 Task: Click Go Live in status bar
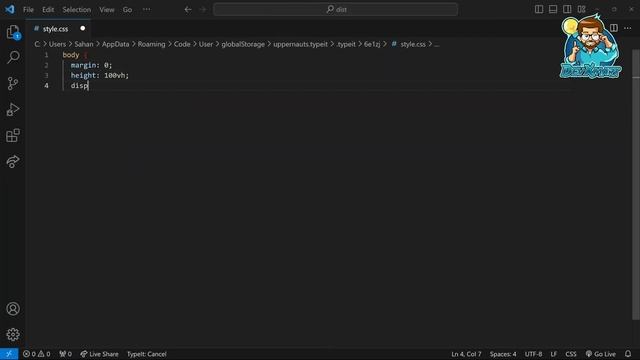click(600, 354)
